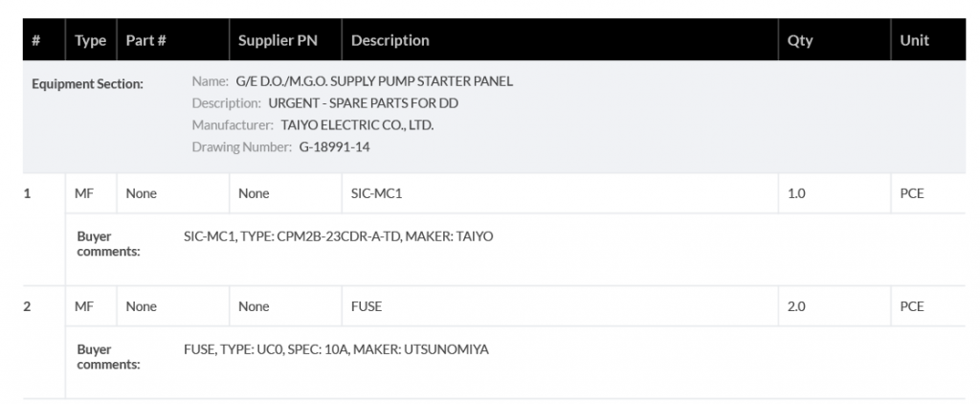Image resolution: width=980 pixels, height=404 pixels.
Task: Click the "Part #" column header
Action: [146, 40]
